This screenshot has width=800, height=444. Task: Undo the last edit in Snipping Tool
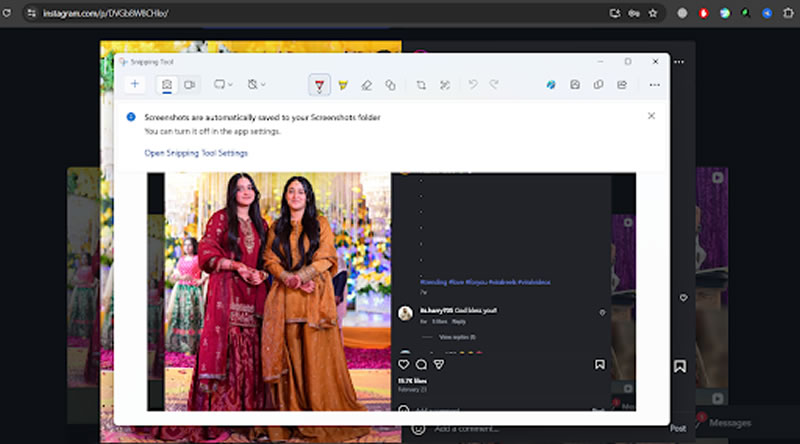tap(473, 85)
